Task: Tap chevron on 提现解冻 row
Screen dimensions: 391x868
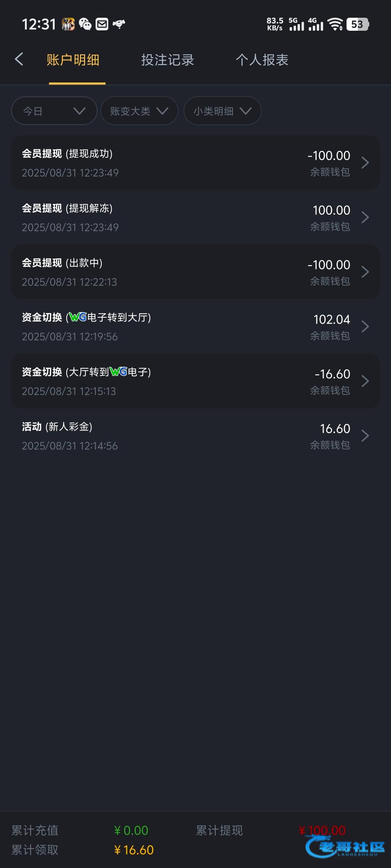Action: (x=365, y=217)
